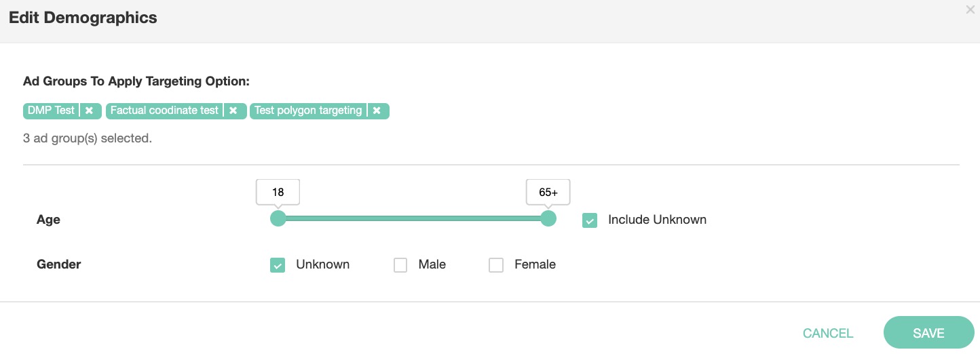
Task: Remove the DMP Test ad group tag
Action: tap(89, 111)
